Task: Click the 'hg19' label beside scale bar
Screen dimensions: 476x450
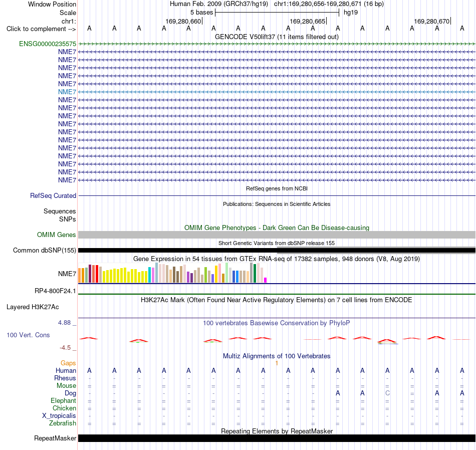Action: [351, 13]
